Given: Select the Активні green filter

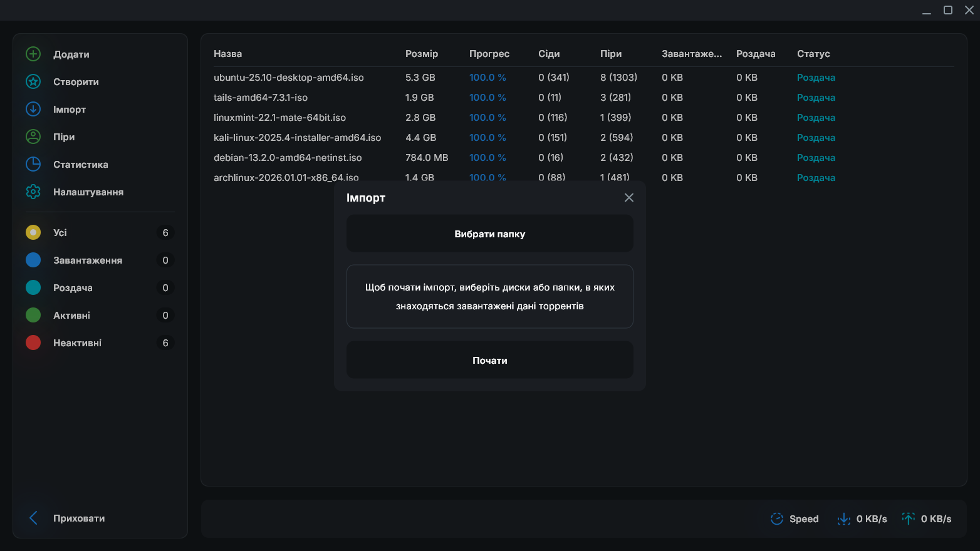Looking at the screenshot, I should [33, 316].
